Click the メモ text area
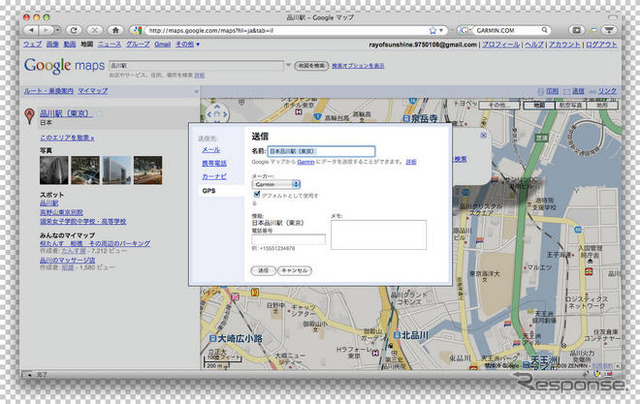Viewport: 640px width, 404px height. tap(378, 235)
